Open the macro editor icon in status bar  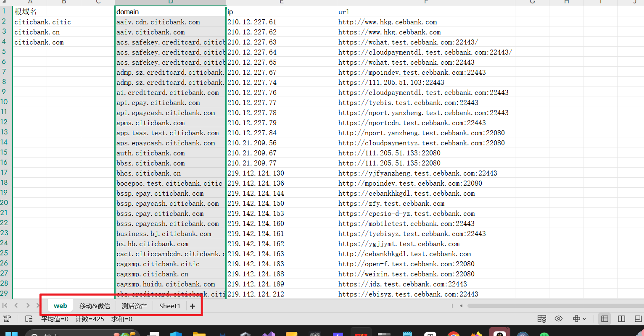pos(7,319)
